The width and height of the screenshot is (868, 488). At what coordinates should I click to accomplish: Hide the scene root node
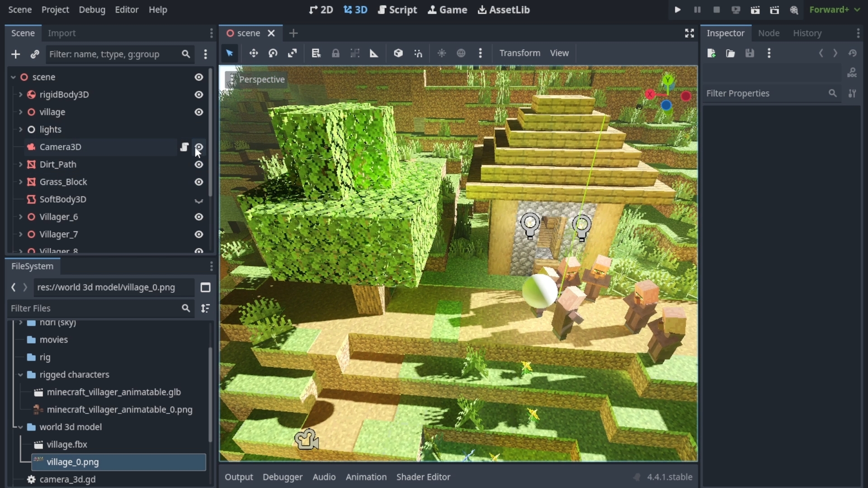(199, 77)
